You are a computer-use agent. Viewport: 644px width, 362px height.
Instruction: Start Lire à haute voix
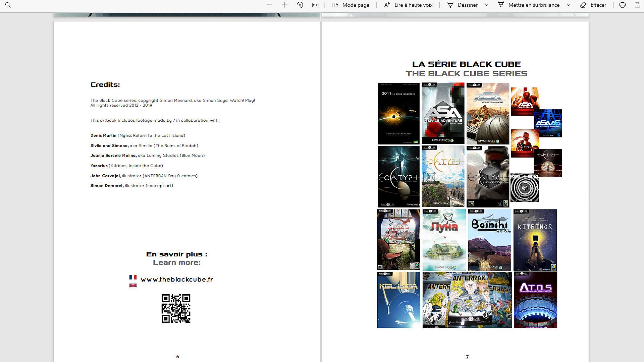pyautogui.click(x=408, y=5)
